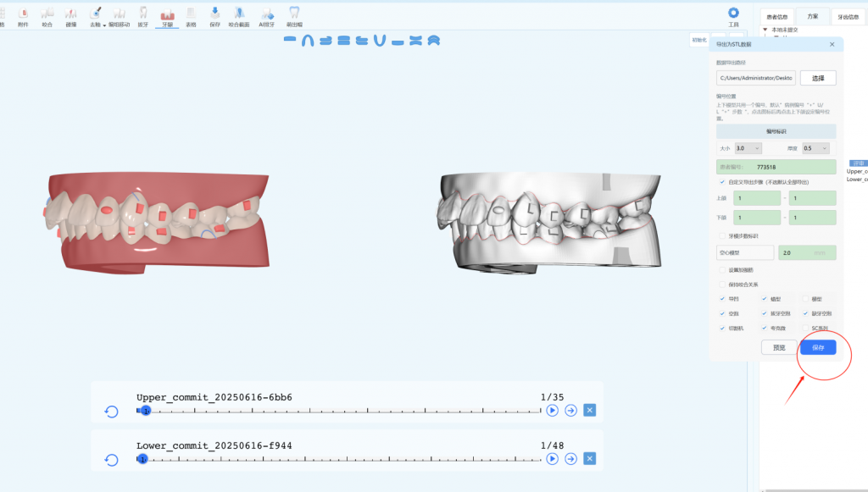This screenshot has width=868, height=492.
Task: Go to next step on Upper_commit timeline
Action: tap(570, 410)
